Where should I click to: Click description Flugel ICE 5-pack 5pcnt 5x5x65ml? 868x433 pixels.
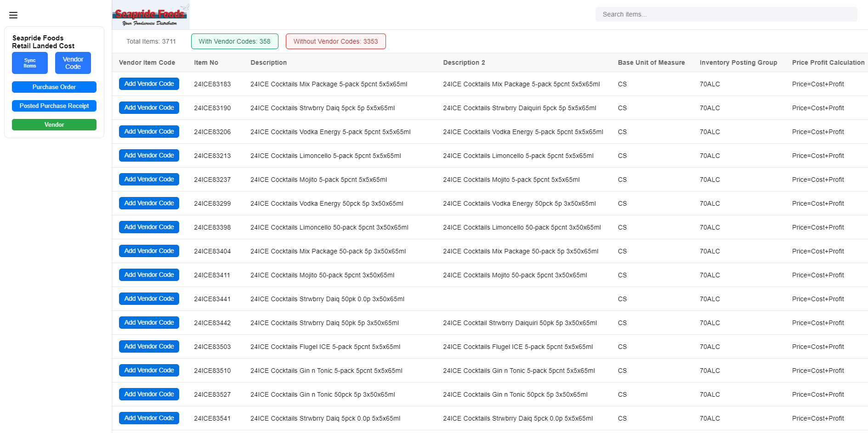click(x=325, y=347)
